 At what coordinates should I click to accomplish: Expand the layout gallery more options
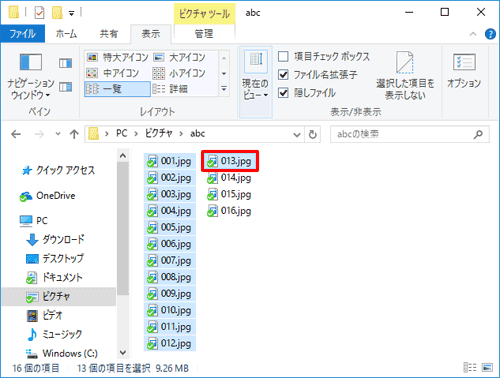click(x=224, y=89)
